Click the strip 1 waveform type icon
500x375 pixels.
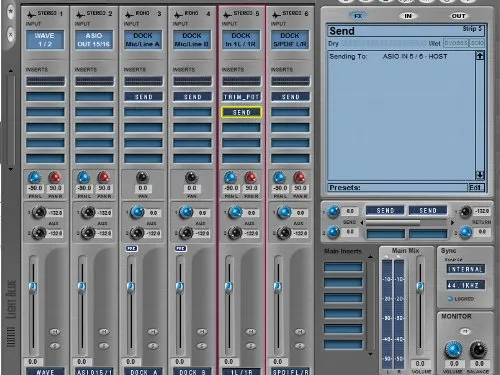tap(31, 14)
